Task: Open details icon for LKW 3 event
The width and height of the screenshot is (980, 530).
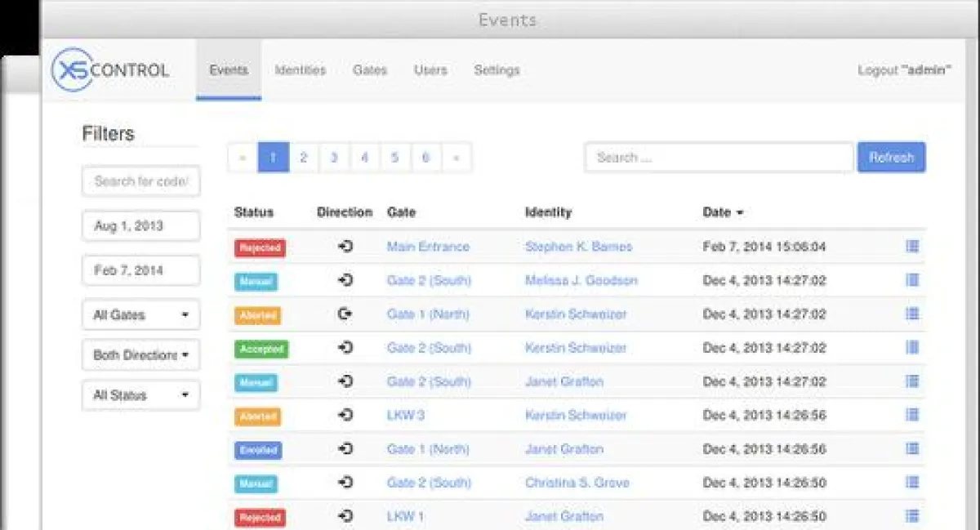Action: 912,415
